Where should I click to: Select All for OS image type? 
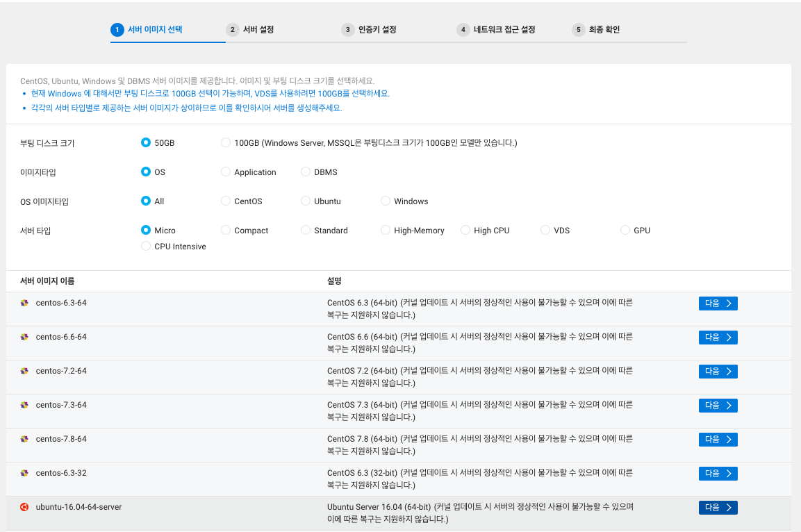tap(146, 201)
